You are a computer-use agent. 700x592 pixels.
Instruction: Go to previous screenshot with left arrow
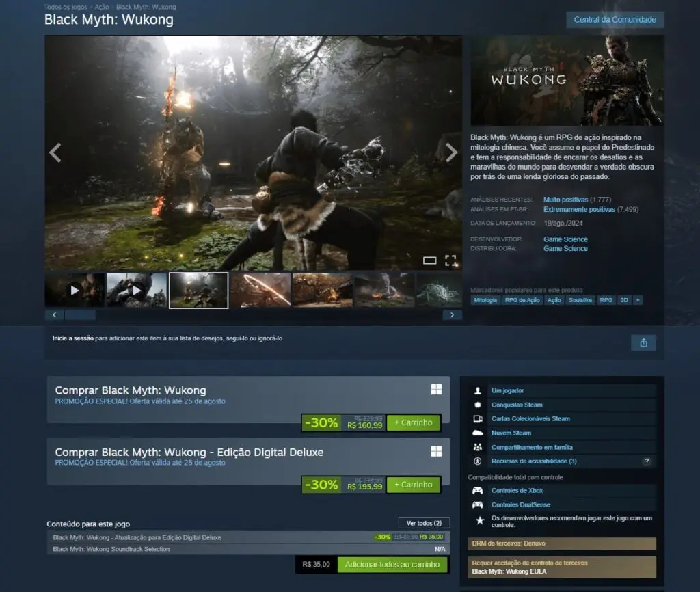pos(55,152)
